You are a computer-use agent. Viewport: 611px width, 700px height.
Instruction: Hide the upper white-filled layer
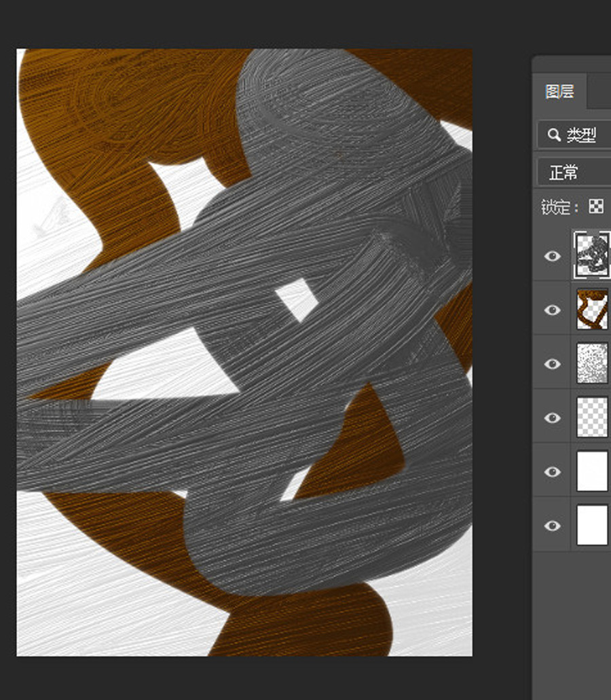tap(553, 472)
